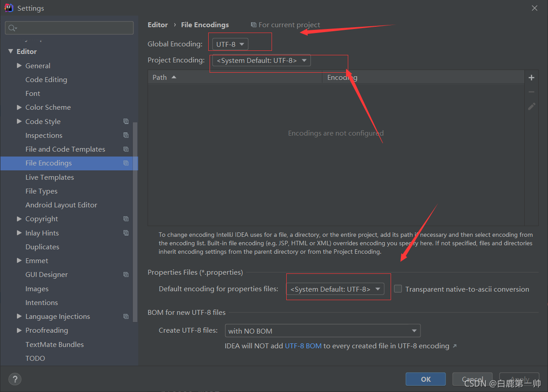The height and width of the screenshot is (392, 548).
Task: Click the OK button
Action: coord(425,379)
